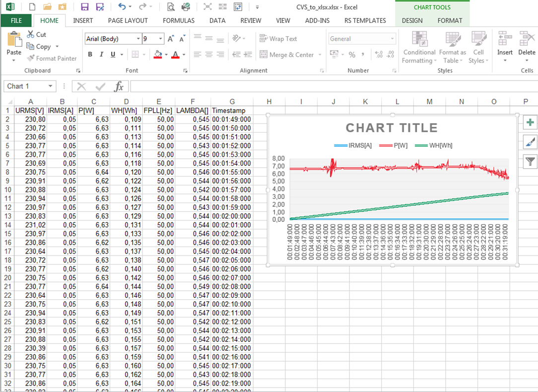Screen dimensions: 538x392
Task: Open Chart Styles paintbrush button
Action: click(531, 142)
